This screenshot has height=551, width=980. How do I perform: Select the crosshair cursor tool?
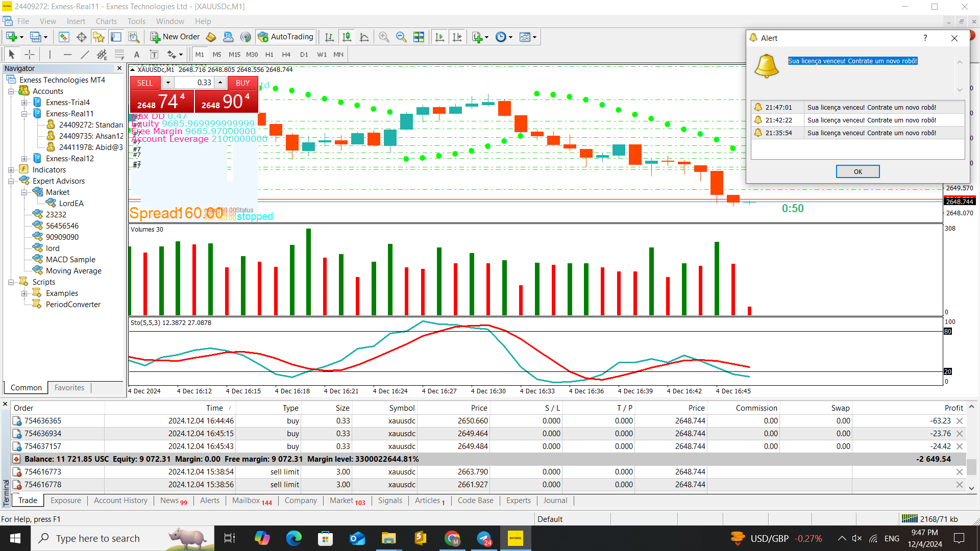click(x=30, y=55)
